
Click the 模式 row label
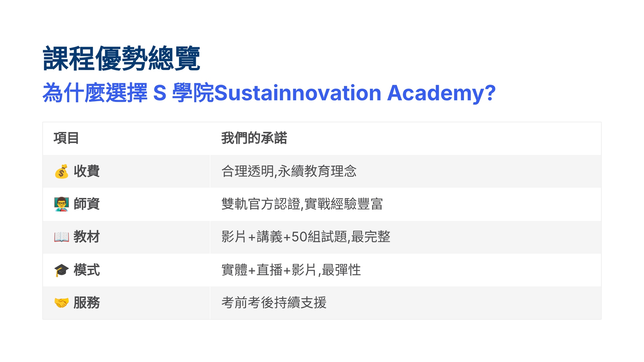[87, 270]
